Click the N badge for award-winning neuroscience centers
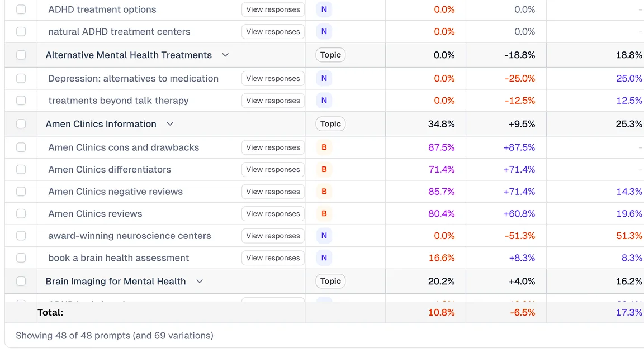 tap(324, 236)
